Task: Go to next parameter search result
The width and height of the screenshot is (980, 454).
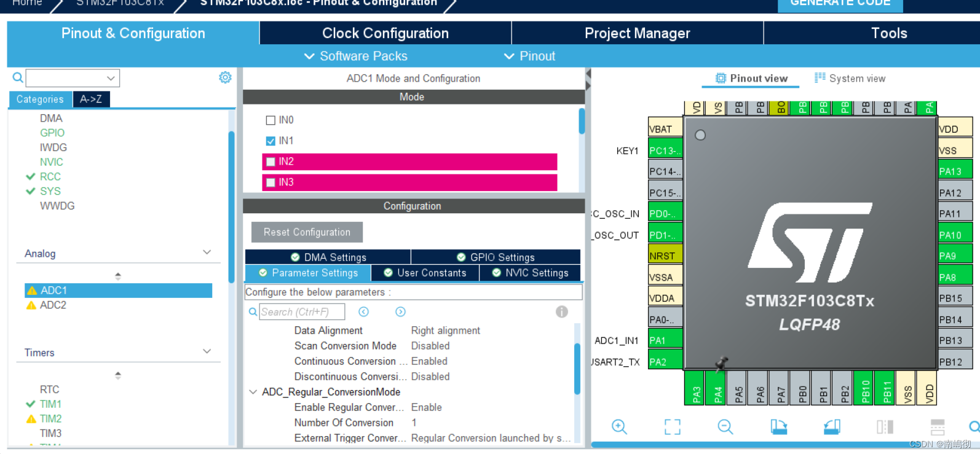Action: pos(400,312)
